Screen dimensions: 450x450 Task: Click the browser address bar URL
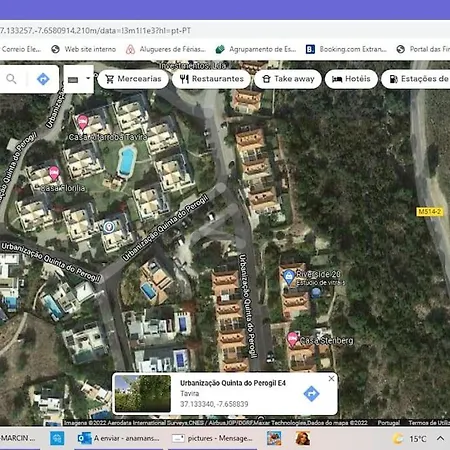[x=95, y=31]
